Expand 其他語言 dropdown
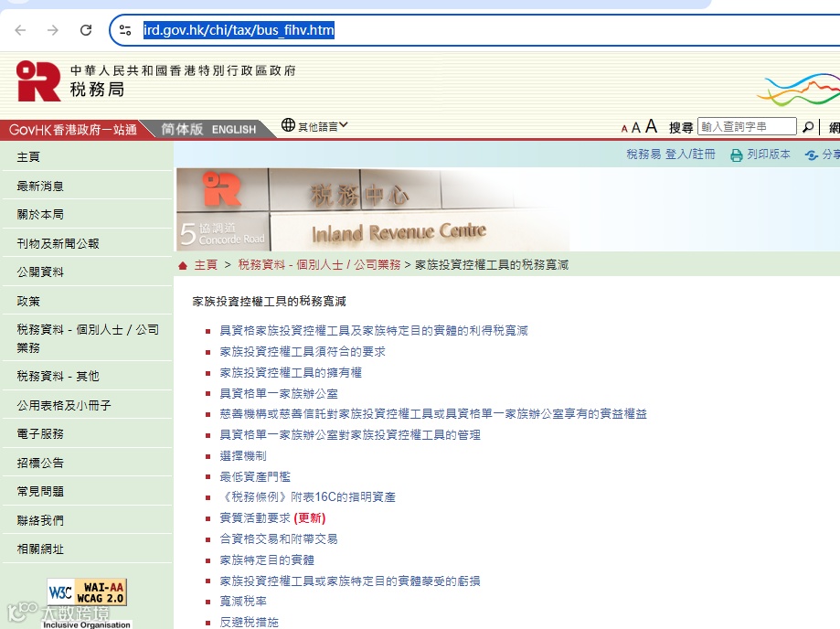This screenshot has height=629, width=840. (323, 126)
